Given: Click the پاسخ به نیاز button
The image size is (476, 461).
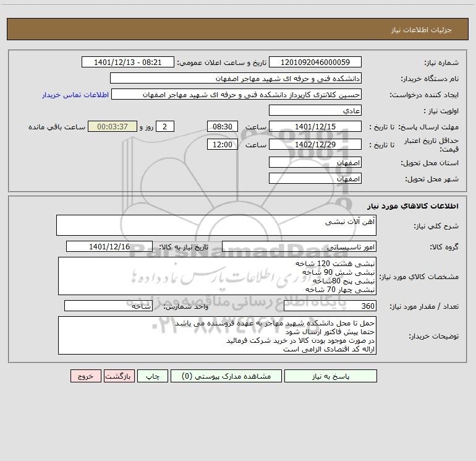Looking at the screenshot, I should coord(331,376).
